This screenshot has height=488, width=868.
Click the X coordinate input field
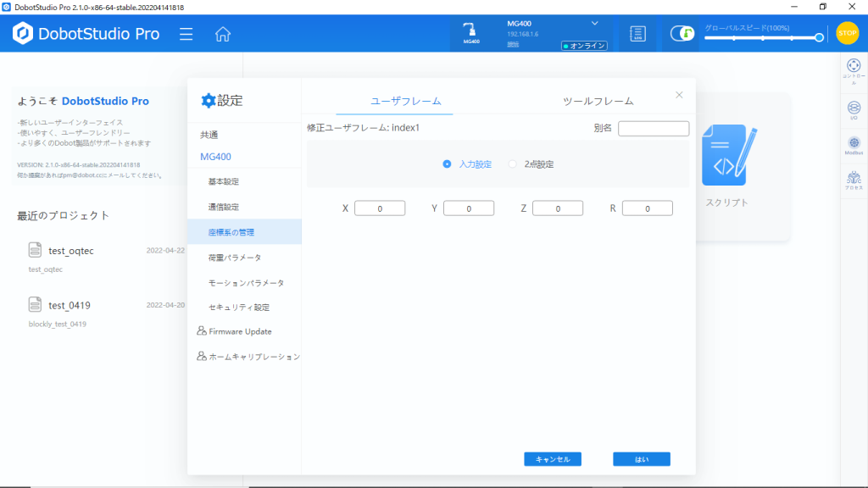380,208
